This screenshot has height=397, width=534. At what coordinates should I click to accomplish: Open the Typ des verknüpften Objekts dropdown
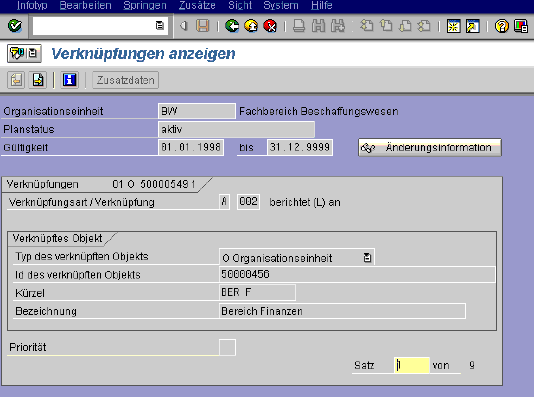point(367,258)
